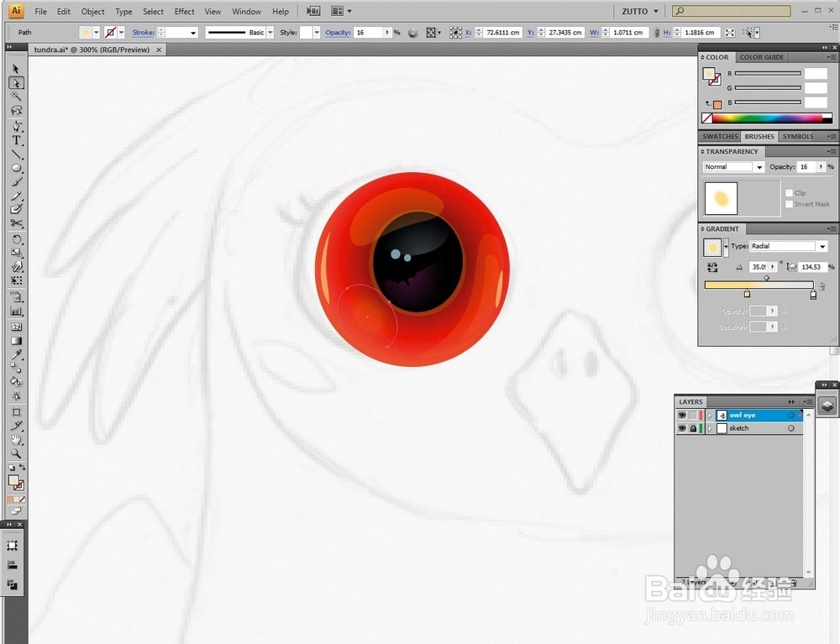Choose the Mesh tool

pos(16,327)
